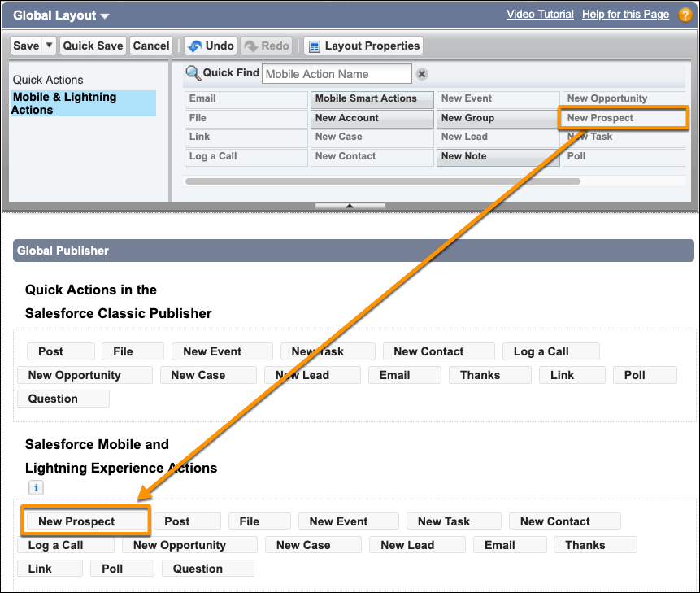Select New Group in the palette
The width and height of the screenshot is (700, 593).
pos(498,118)
